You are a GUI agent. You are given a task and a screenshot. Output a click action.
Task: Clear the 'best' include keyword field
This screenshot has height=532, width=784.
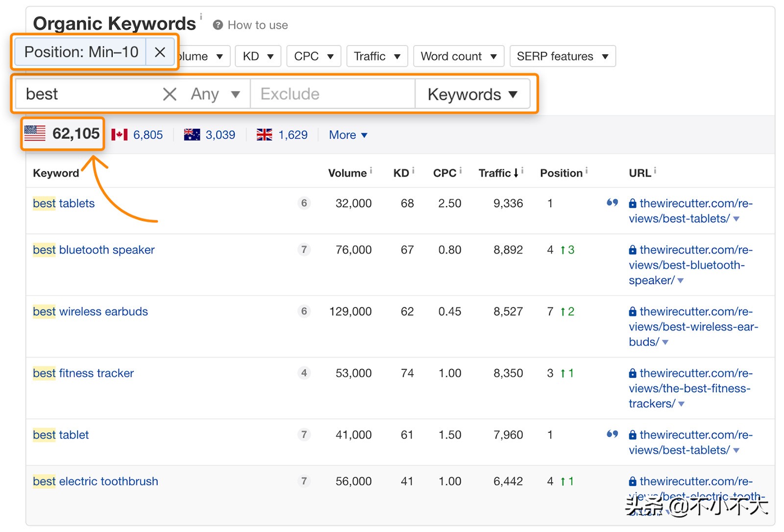click(169, 94)
